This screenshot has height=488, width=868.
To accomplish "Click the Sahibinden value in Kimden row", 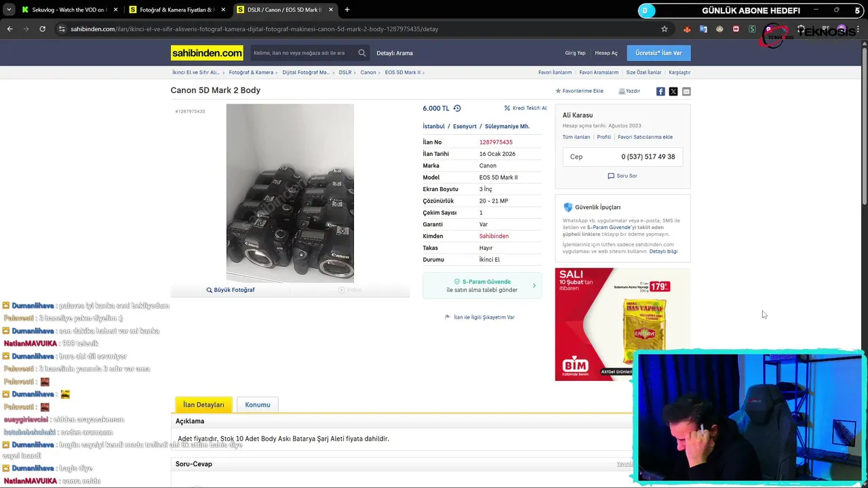I will click(x=494, y=236).
